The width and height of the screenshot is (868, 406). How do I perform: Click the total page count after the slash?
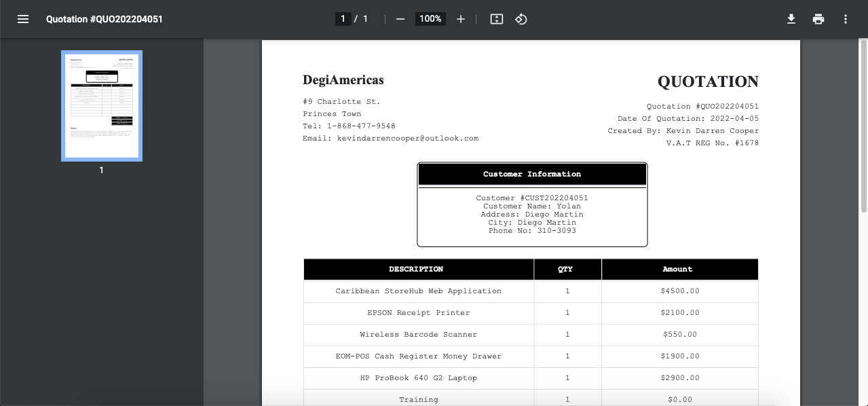(365, 19)
